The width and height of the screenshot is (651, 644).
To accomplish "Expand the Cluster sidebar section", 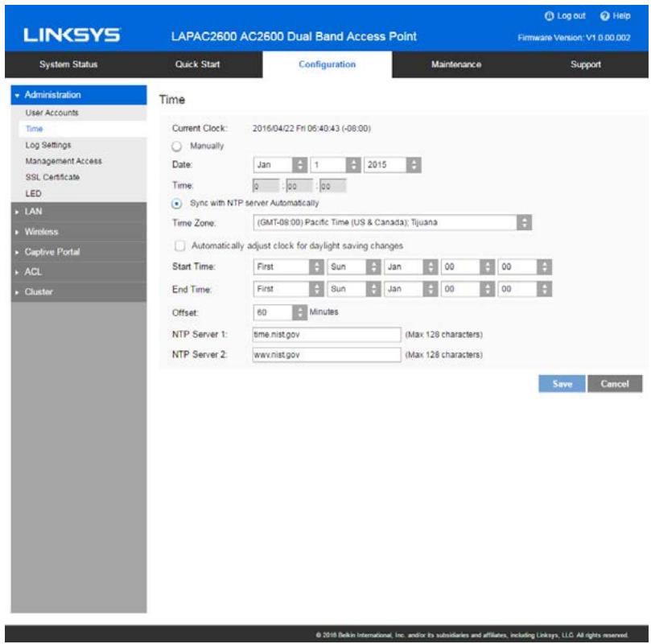I will tap(79, 292).
